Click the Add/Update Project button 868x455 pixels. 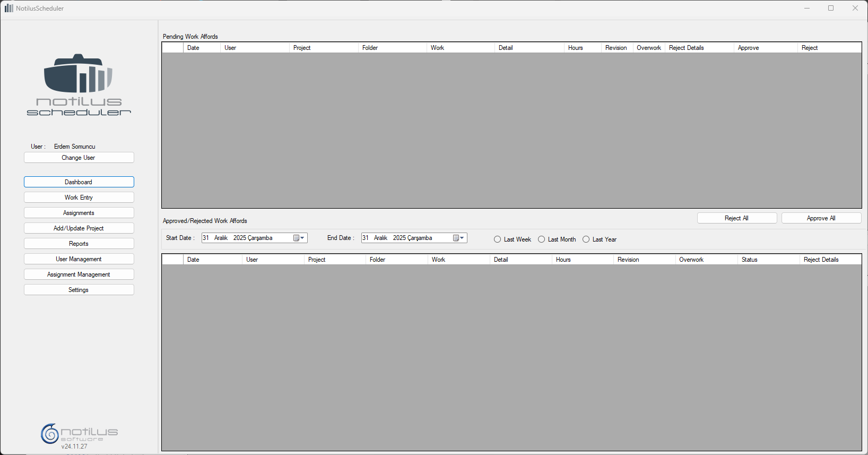click(x=79, y=228)
